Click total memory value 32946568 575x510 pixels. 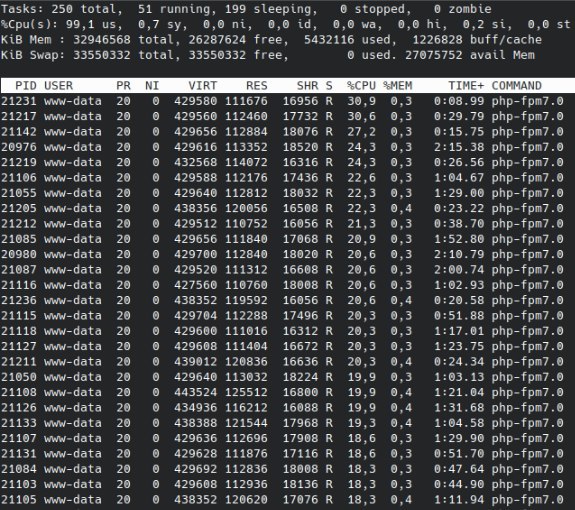pos(102,40)
